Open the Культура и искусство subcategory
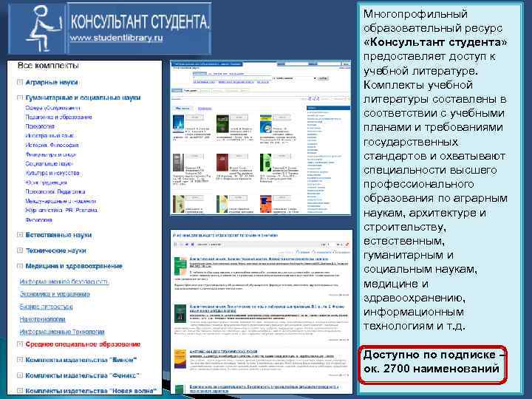Viewport: 532px width, 399px height. 52,173
